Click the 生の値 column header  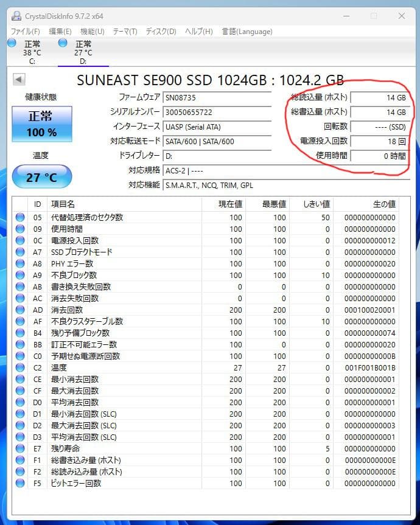pos(366,204)
